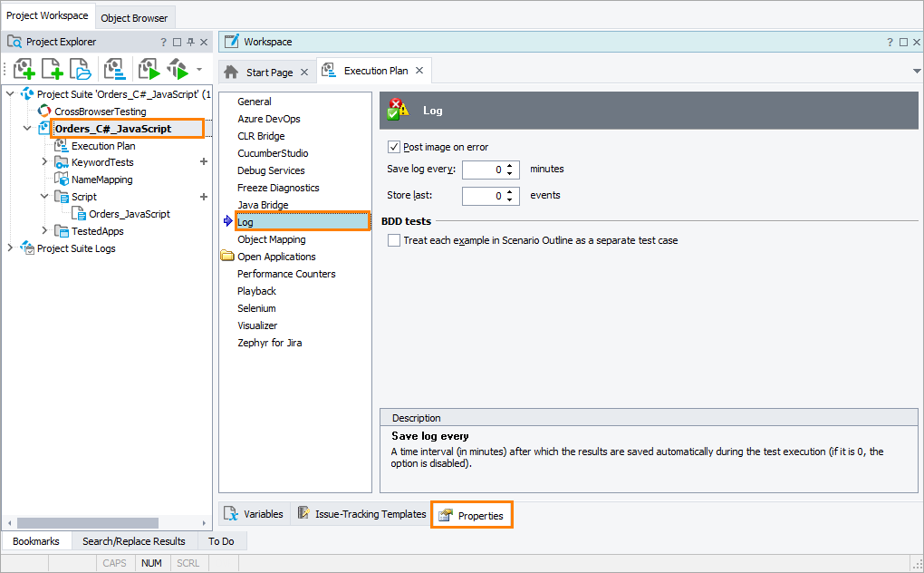Expand the Project Suite Logs node
Screen dimensions: 924x573
[x=10, y=248]
